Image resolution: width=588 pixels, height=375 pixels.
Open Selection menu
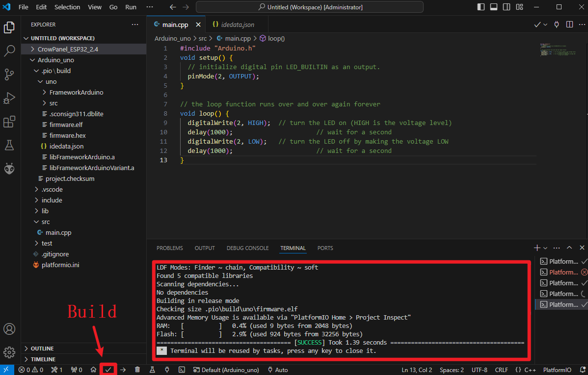[x=67, y=7]
